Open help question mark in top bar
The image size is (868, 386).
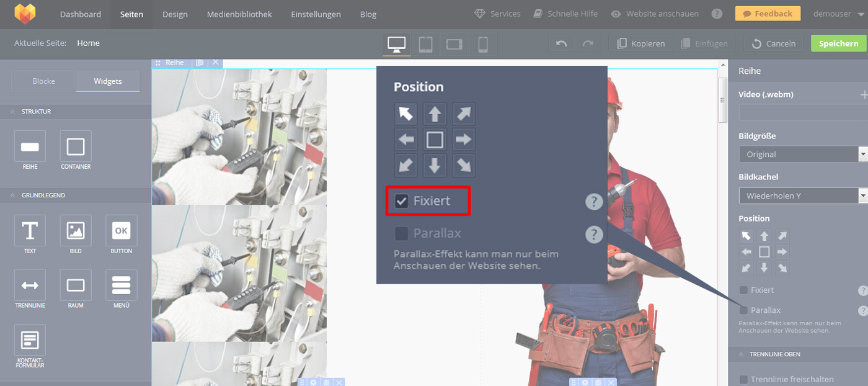point(717,14)
